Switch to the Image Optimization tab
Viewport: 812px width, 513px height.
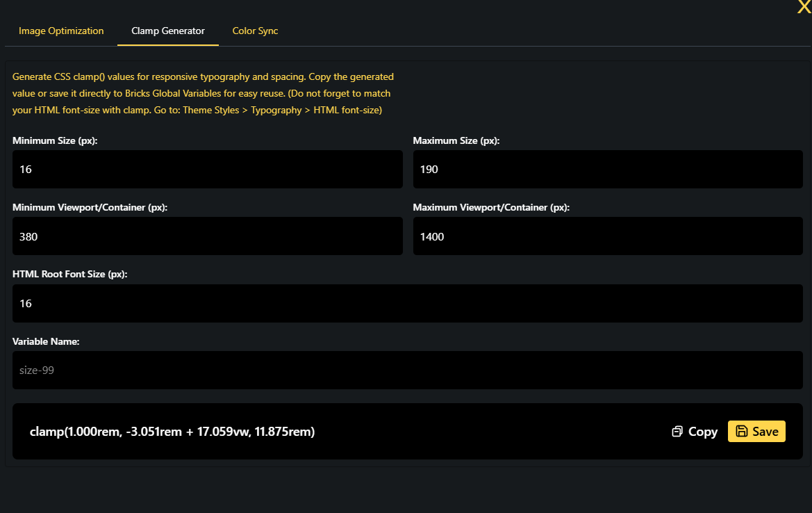[x=61, y=31]
